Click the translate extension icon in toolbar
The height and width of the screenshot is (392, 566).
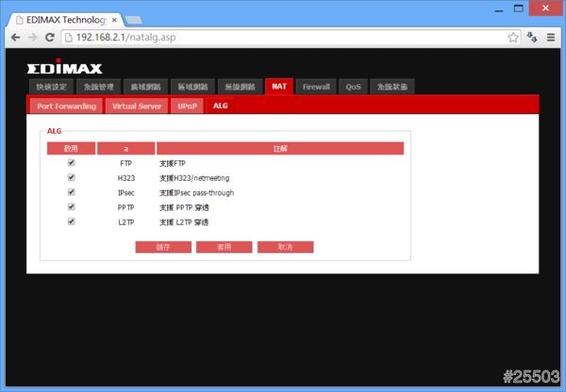click(x=532, y=37)
